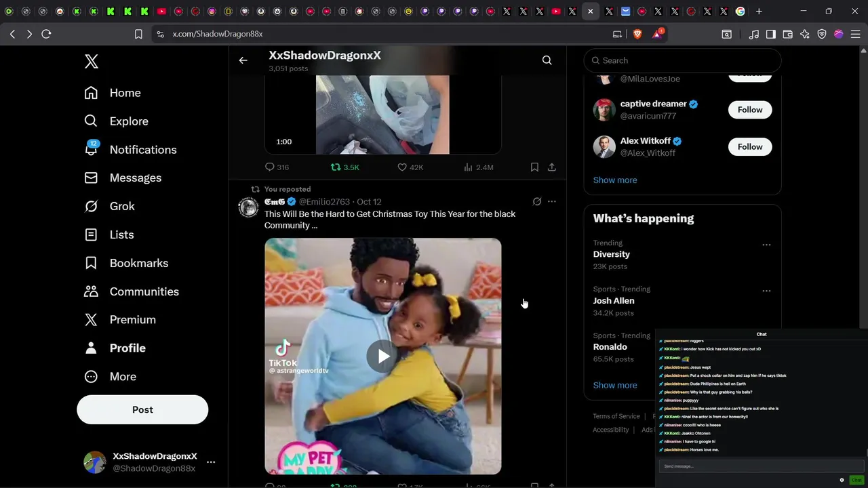Open options menu for Josh Allen trend
868x488 pixels.
(766, 291)
